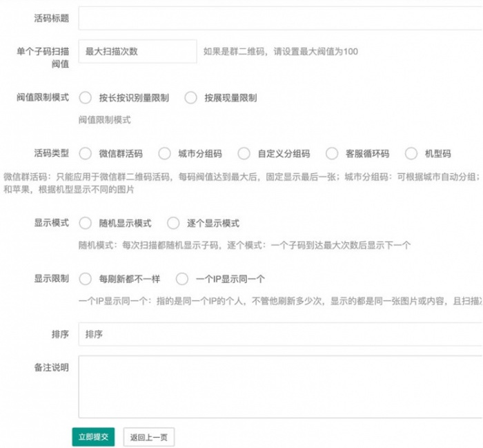
Task: Click hint text 如果是群二维码，请设置最大阀值为100
Action: (x=281, y=52)
